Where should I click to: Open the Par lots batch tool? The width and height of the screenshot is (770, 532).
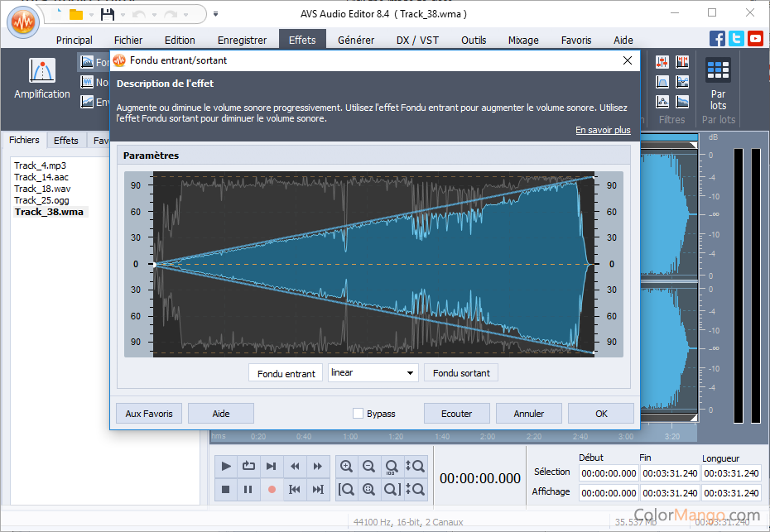coord(718,83)
